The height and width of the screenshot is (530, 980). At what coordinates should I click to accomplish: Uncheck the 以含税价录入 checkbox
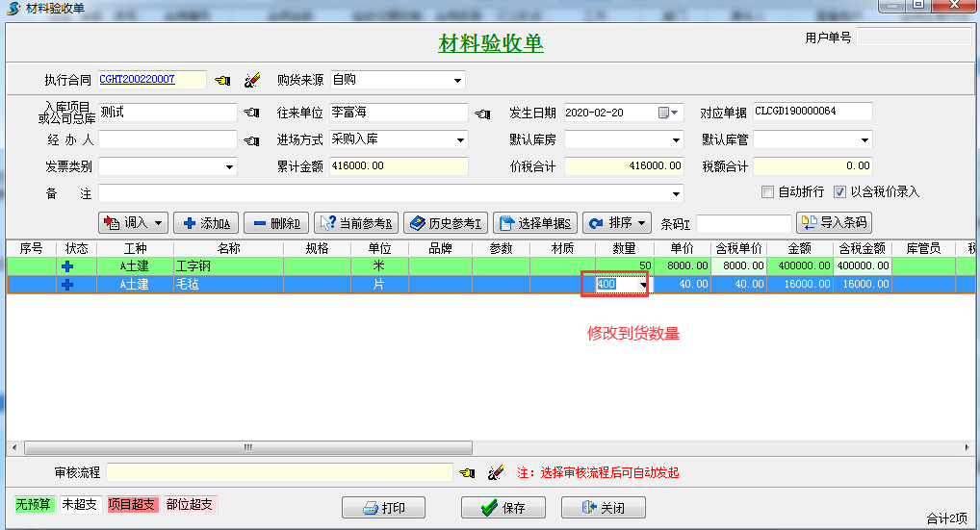pos(840,191)
